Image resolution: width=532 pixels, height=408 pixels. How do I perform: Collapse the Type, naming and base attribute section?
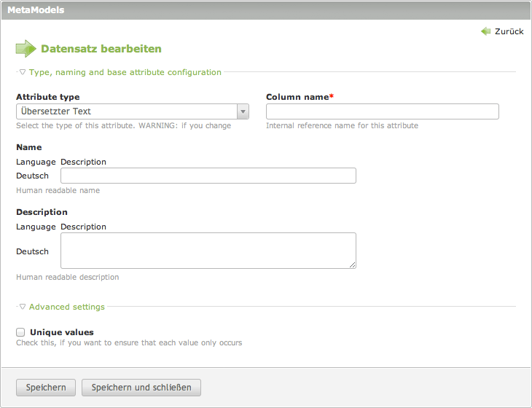coord(125,72)
